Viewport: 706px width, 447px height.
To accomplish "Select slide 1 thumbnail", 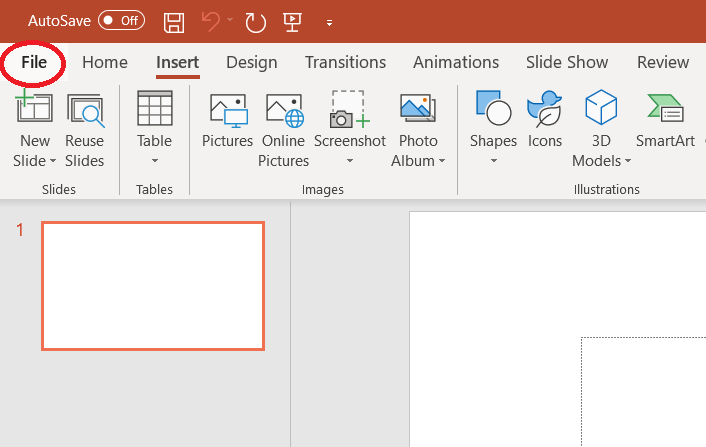I will click(153, 286).
